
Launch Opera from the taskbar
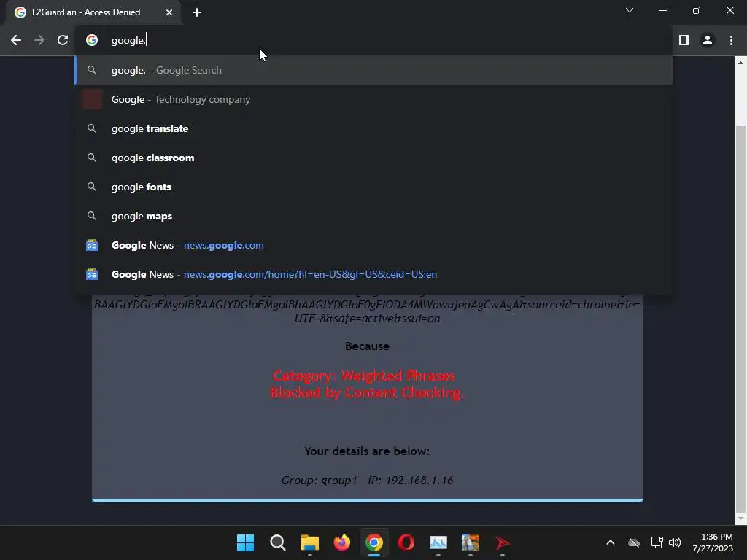point(406,542)
